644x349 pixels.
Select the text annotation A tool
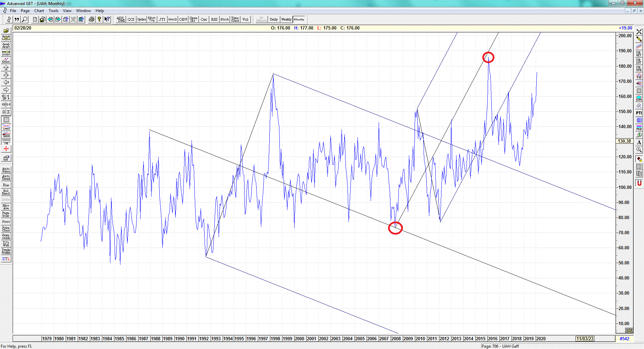coord(639,142)
